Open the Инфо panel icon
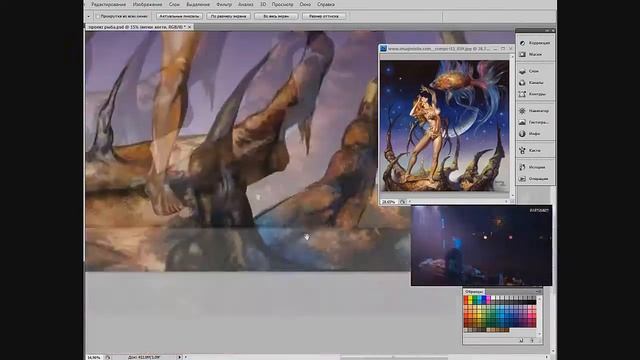The height and width of the screenshot is (360, 640). coord(522,133)
